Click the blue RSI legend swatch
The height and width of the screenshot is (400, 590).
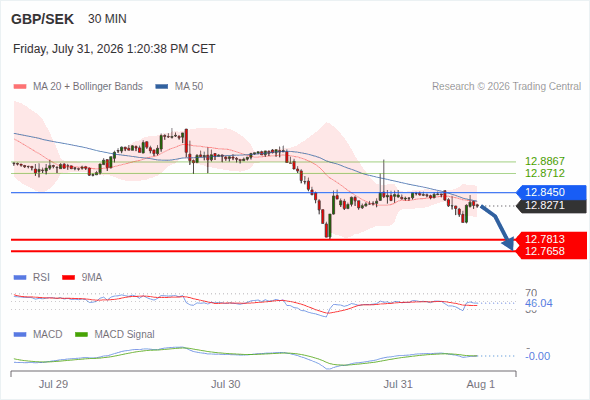click(x=20, y=278)
